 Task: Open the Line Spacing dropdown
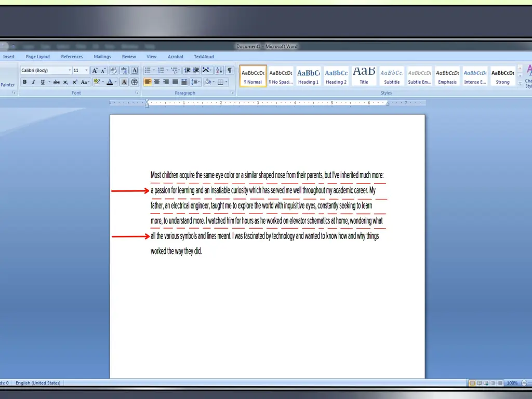coord(195,82)
